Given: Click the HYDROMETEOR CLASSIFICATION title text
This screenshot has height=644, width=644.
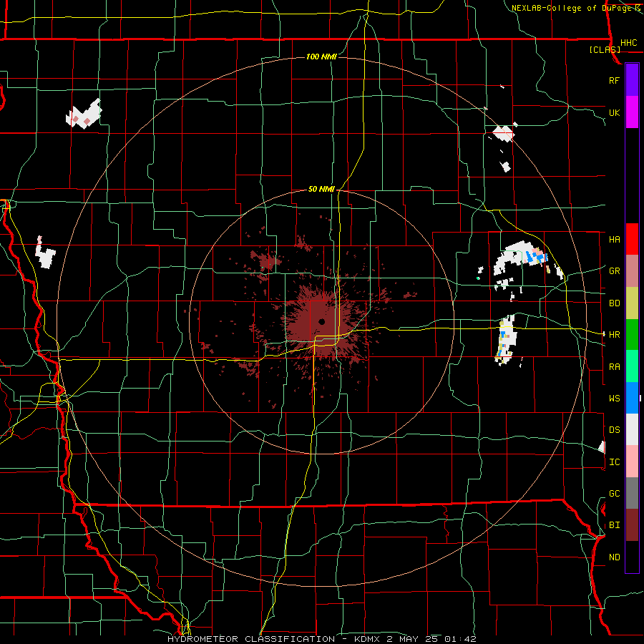Looking at the screenshot, I should coord(251,639).
